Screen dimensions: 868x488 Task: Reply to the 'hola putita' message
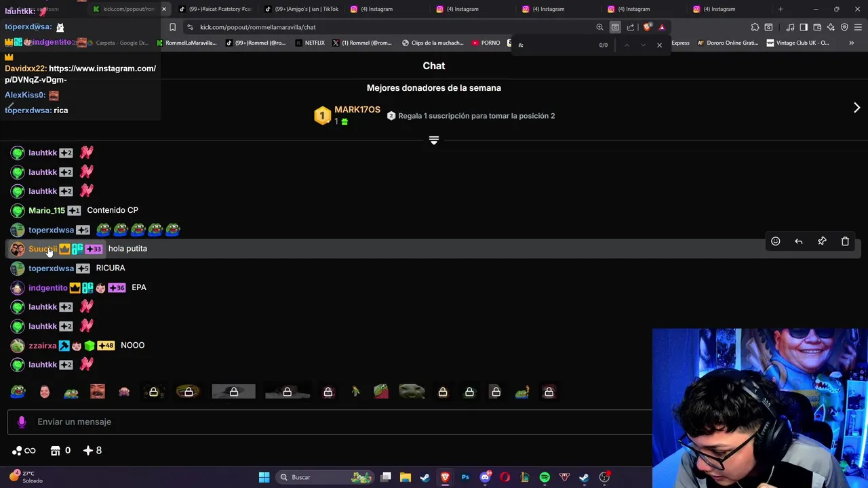click(799, 241)
